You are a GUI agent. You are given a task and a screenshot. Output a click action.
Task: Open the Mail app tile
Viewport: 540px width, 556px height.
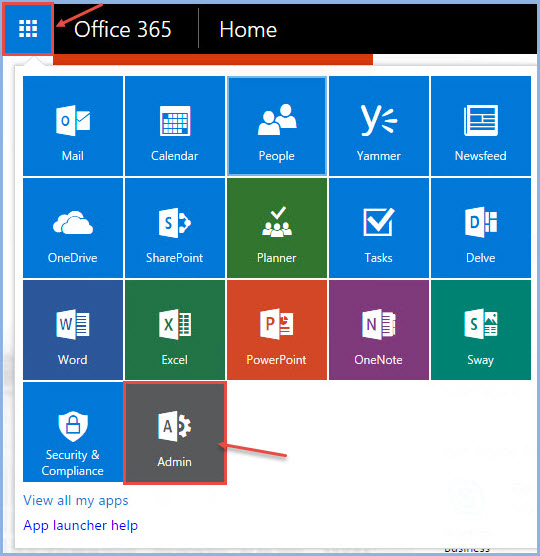[73, 126]
